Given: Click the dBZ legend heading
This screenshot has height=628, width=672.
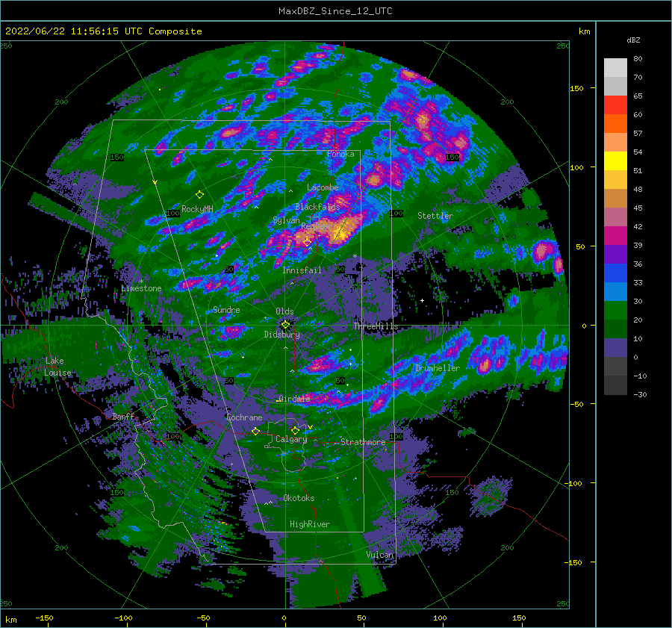Looking at the screenshot, I should click(633, 40).
